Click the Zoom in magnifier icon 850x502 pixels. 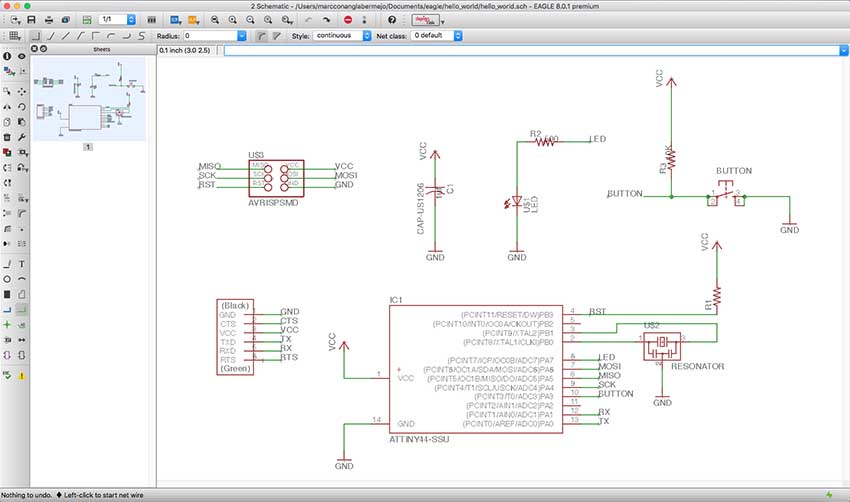(233, 20)
